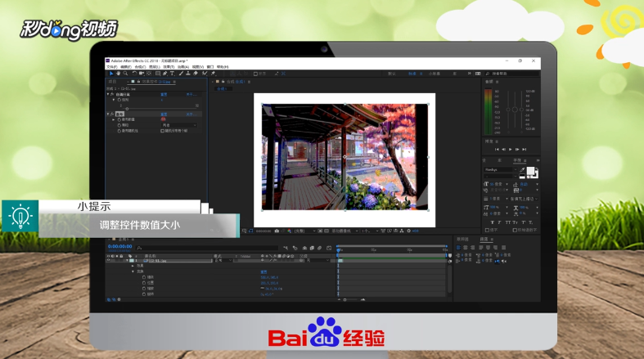Select the arrow Selection tool
Image resolution: width=644 pixels, height=359 pixels.
(x=111, y=74)
